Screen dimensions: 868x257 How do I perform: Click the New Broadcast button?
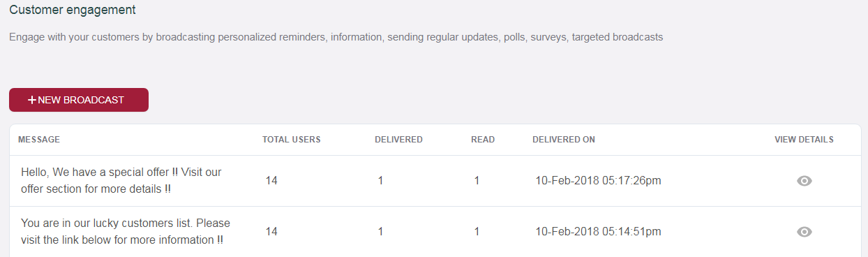tap(79, 100)
